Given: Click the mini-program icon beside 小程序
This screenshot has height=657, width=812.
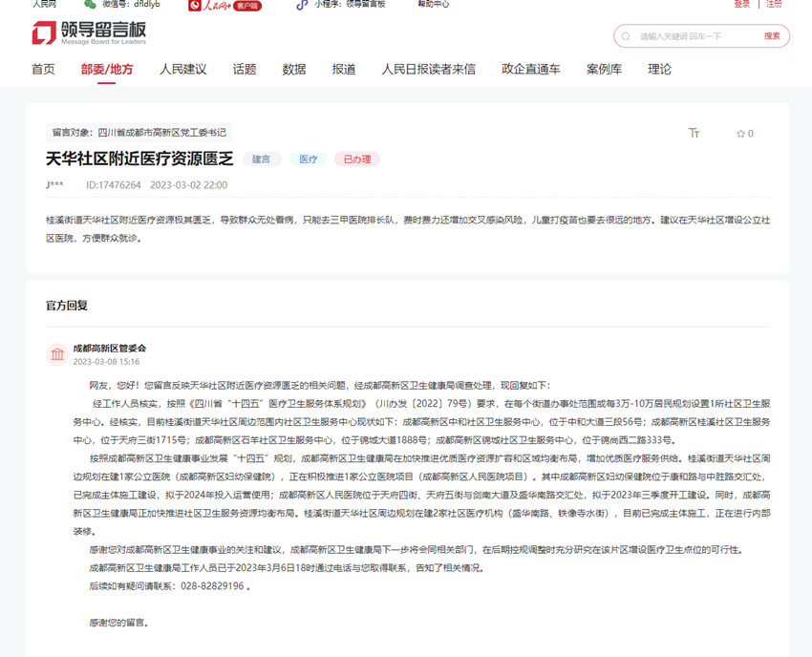Looking at the screenshot, I should coord(302,5).
